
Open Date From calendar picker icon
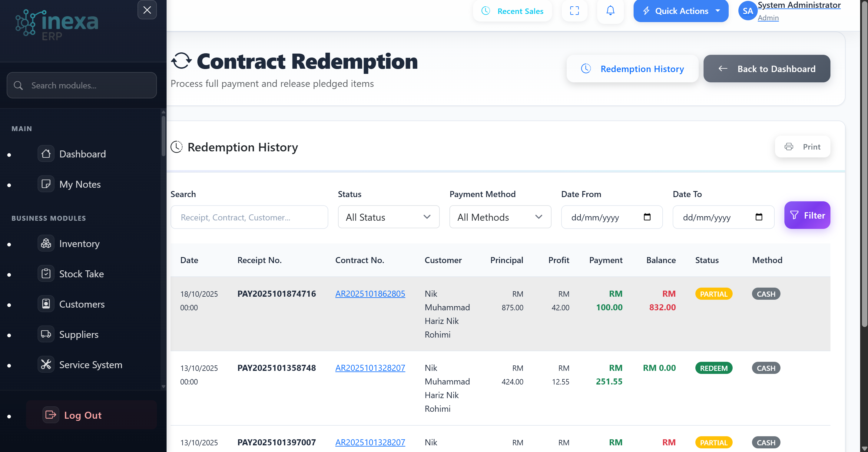pos(647,217)
